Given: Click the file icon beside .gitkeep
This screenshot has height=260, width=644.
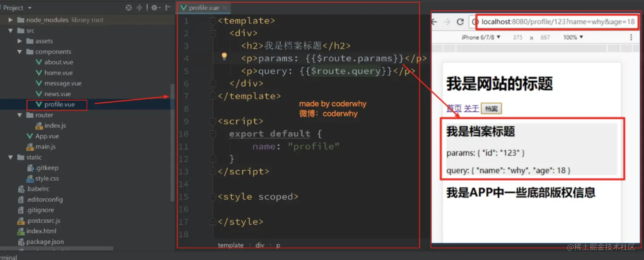Looking at the screenshot, I should pyautogui.click(x=30, y=168).
